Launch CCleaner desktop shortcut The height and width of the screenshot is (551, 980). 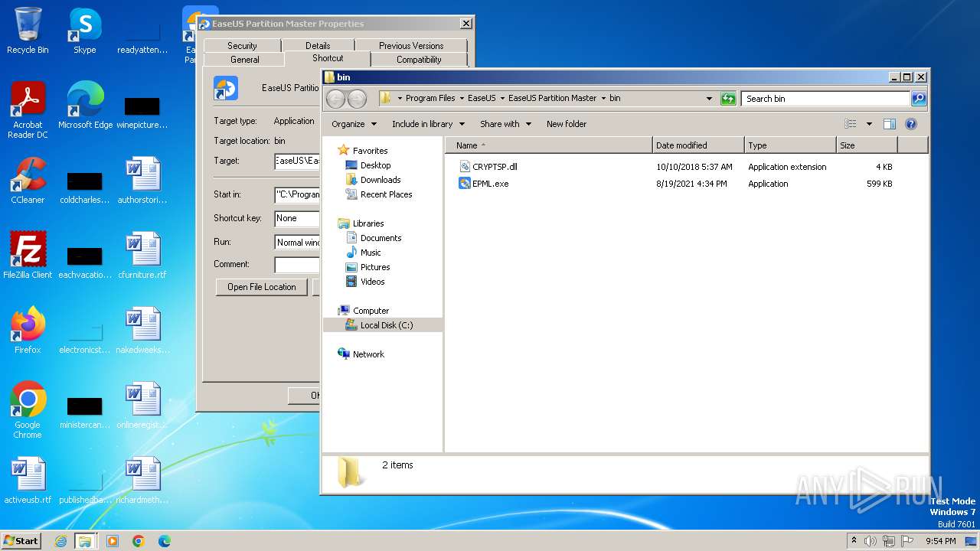(28, 181)
